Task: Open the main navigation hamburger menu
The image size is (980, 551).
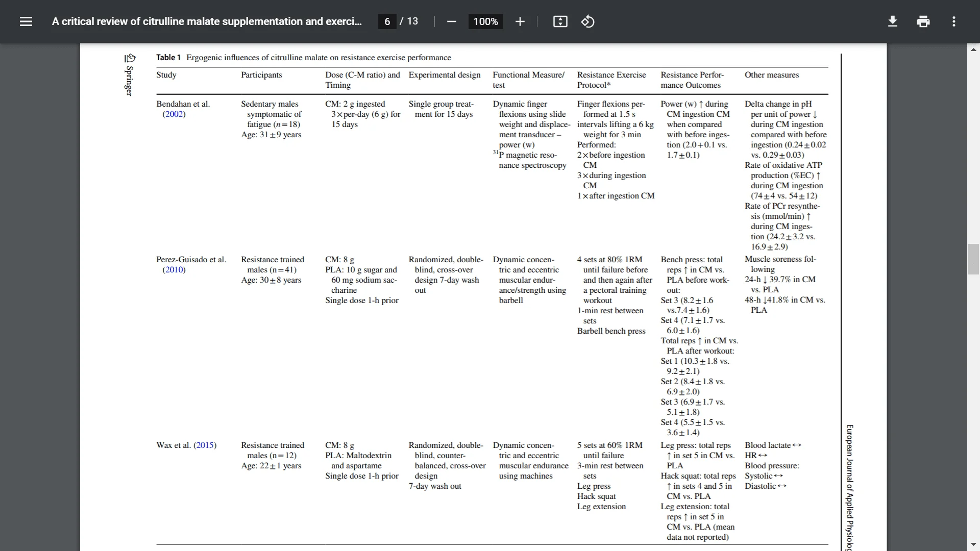Action: pyautogui.click(x=26, y=21)
